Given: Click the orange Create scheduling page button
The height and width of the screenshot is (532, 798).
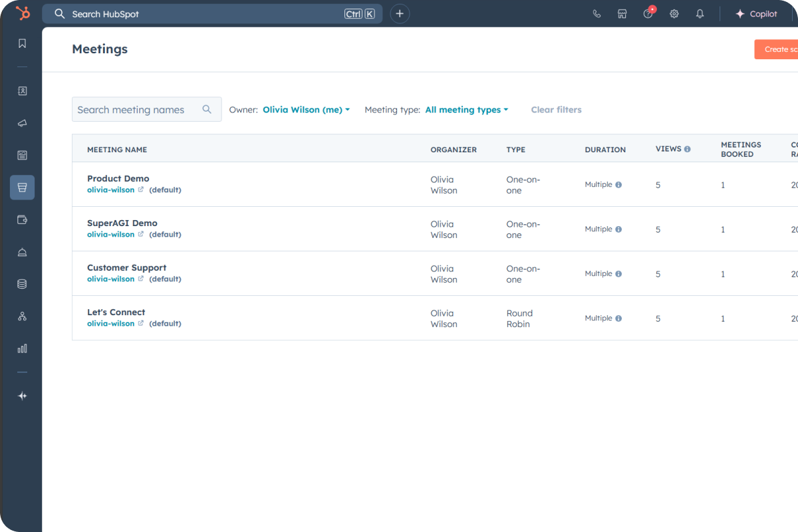Looking at the screenshot, I should coord(776,49).
